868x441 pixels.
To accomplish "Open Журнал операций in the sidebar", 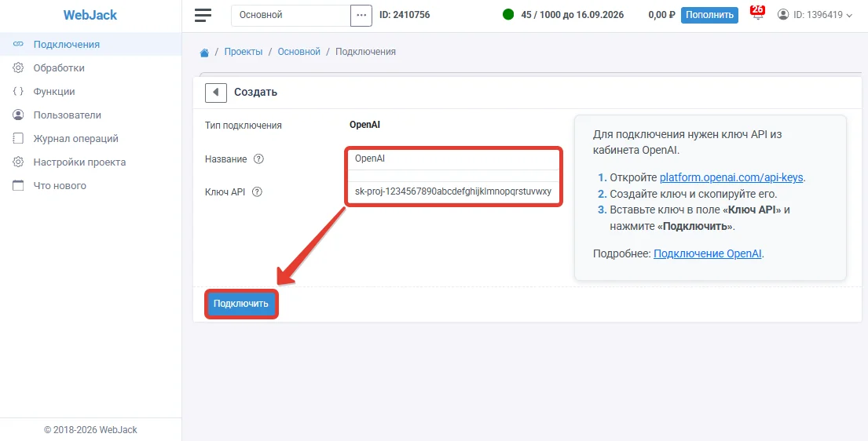I will pos(91,138).
